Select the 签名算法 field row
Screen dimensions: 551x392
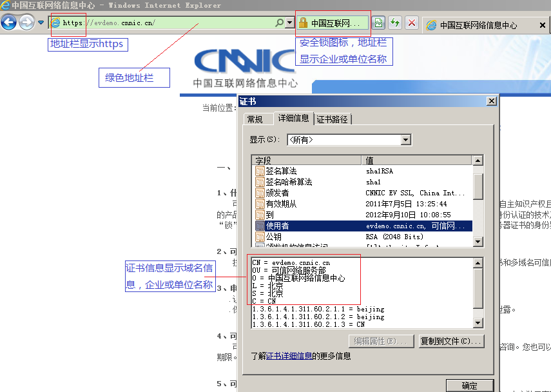pyautogui.click(x=362, y=171)
